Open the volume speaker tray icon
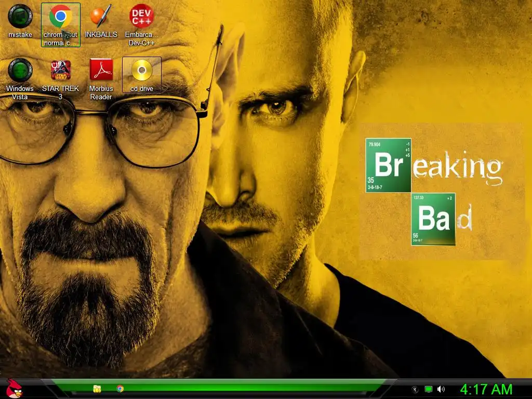Screen dimensions: 532x399 click(x=441, y=389)
